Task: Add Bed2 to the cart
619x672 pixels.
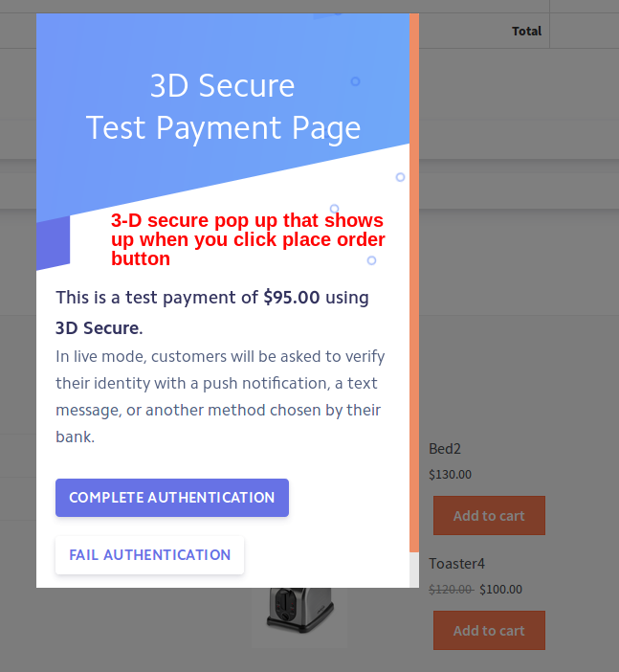Action: [489, 516]
